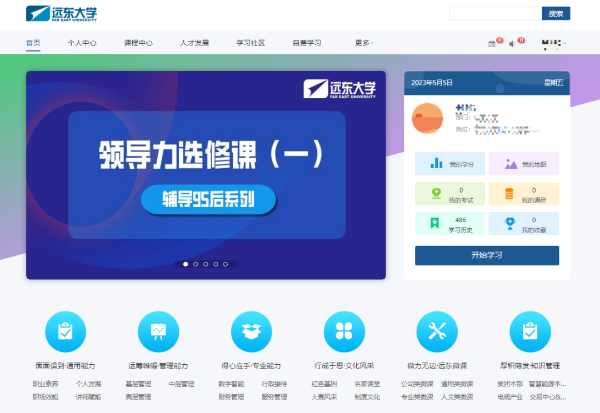The image size is (600, 413).
Task: Open 我的收藏 trophy tile
Action: (x=523, y=223)
